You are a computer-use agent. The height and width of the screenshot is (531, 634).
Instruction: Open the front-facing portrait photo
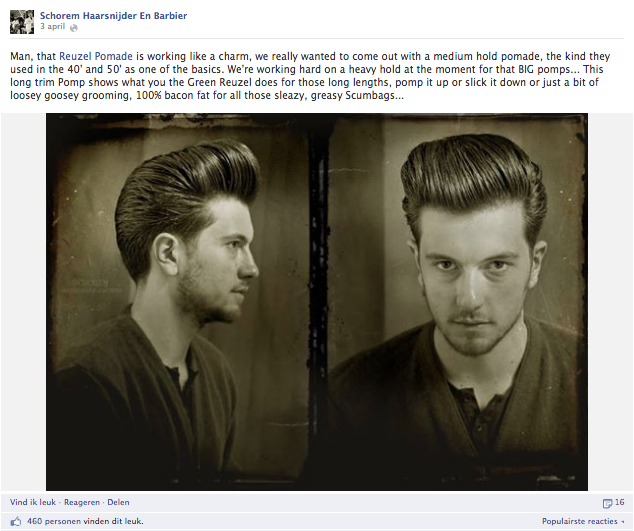(457, 301)
